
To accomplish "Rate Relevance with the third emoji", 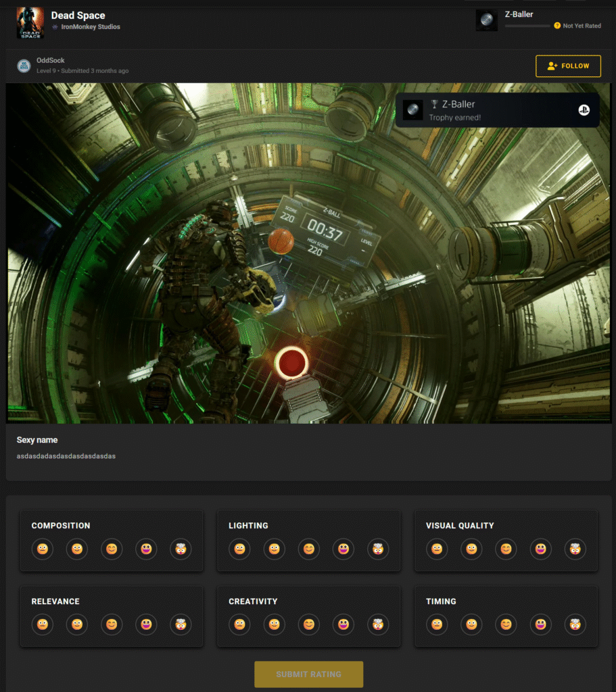I will [x=112, y=624].
